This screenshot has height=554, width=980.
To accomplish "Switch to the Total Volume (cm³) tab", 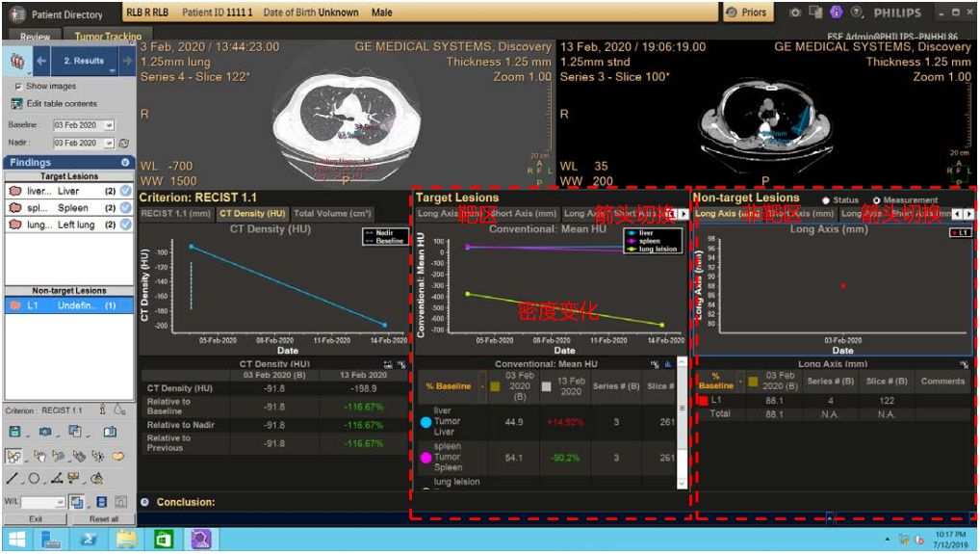I will click(x=332, y=214).
